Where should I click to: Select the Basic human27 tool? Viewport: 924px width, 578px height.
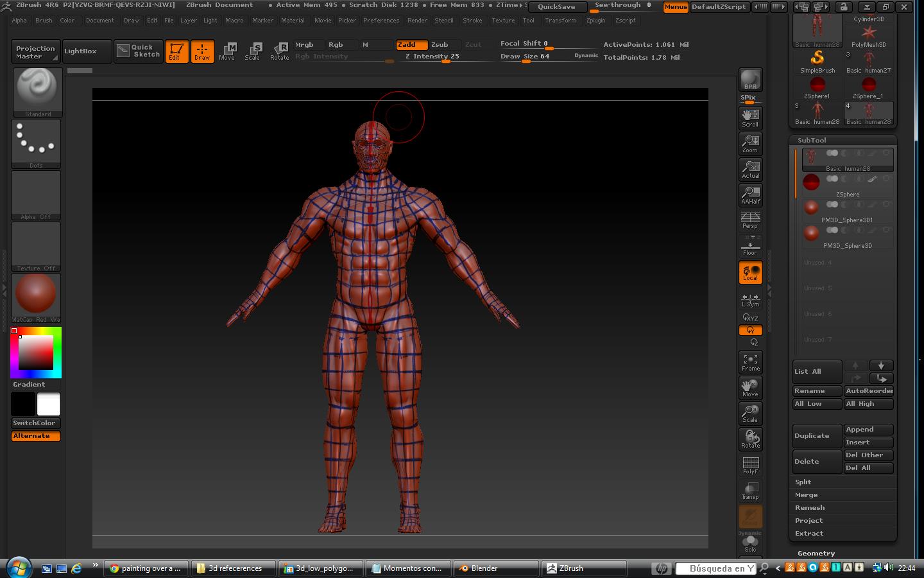868,62
